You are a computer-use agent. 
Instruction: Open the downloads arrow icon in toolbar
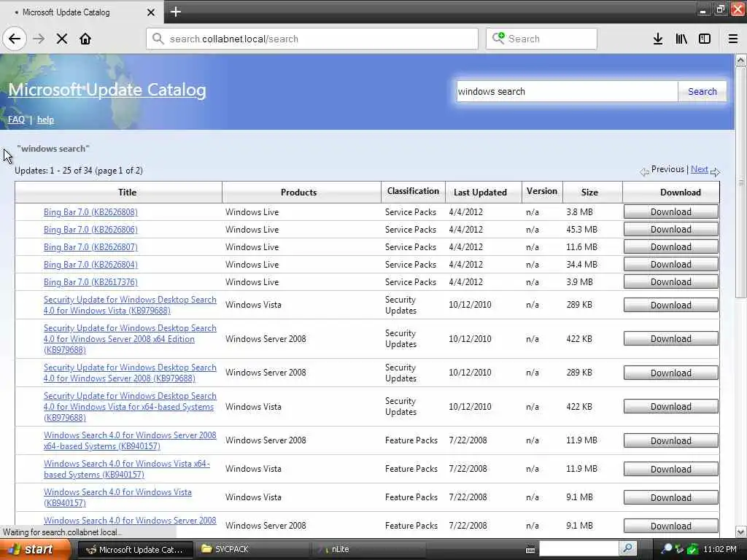click(x=658, y=39)
